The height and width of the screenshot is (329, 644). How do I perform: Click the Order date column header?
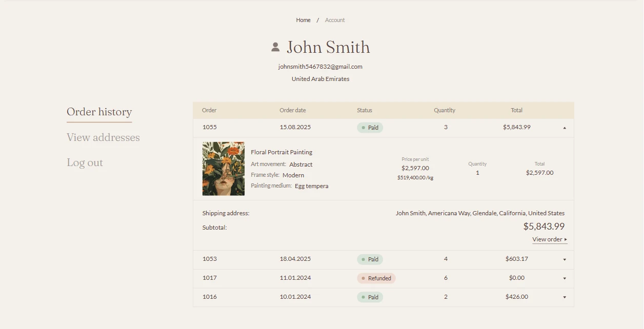293,110
